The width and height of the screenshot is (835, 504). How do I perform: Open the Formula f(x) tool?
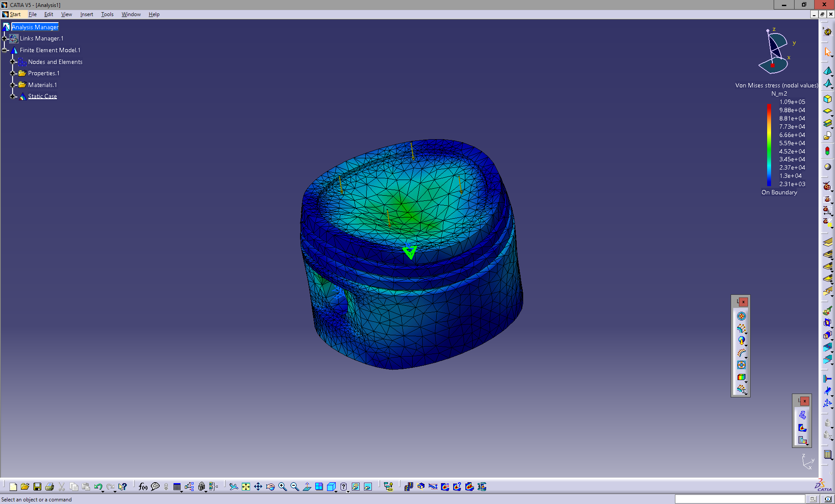tap(143, 487)
